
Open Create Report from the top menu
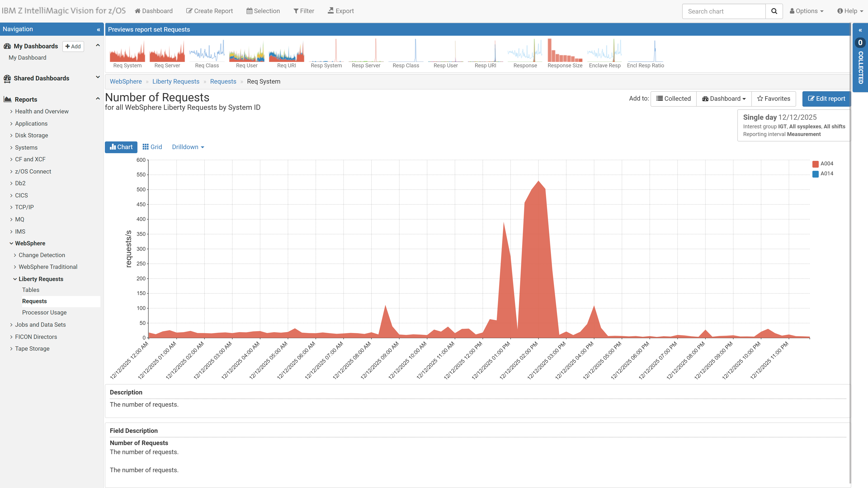click(x=209, y=11)
